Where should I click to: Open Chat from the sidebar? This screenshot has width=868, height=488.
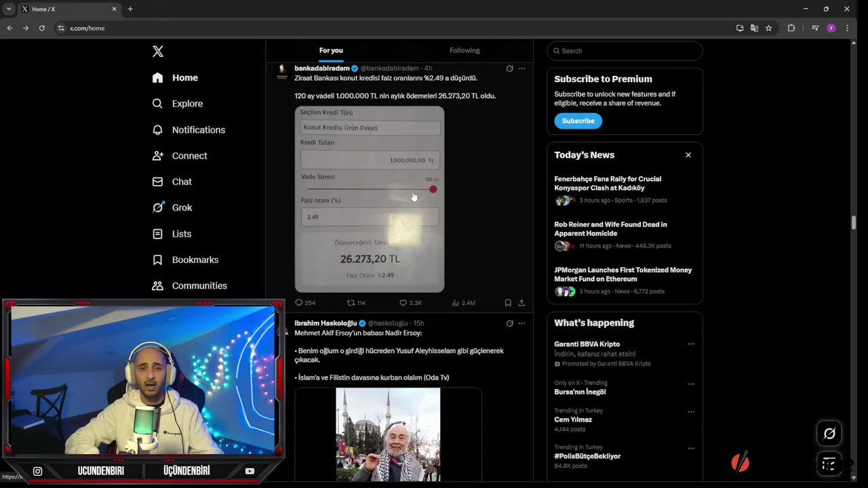tap(172, 182)
